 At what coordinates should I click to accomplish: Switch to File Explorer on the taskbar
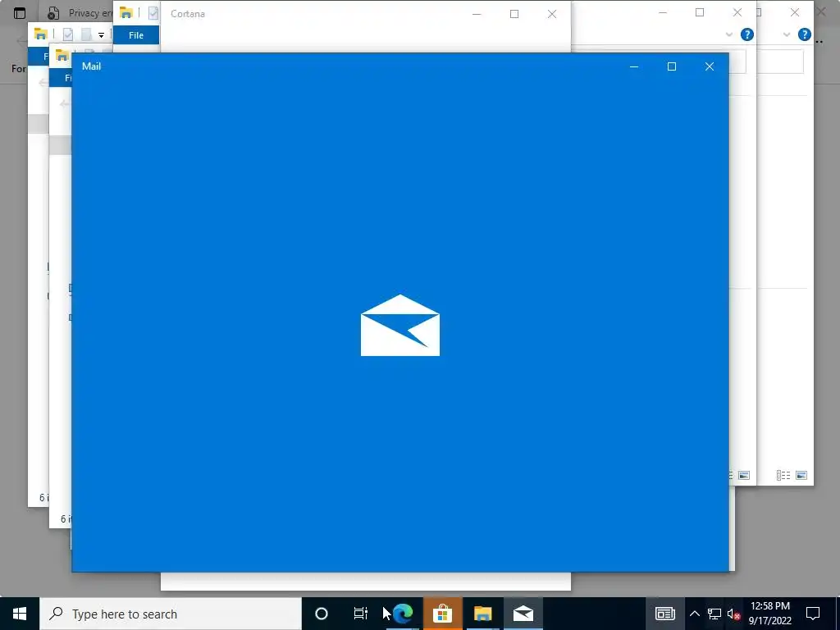pyautogui.click(x=482, y=614)
